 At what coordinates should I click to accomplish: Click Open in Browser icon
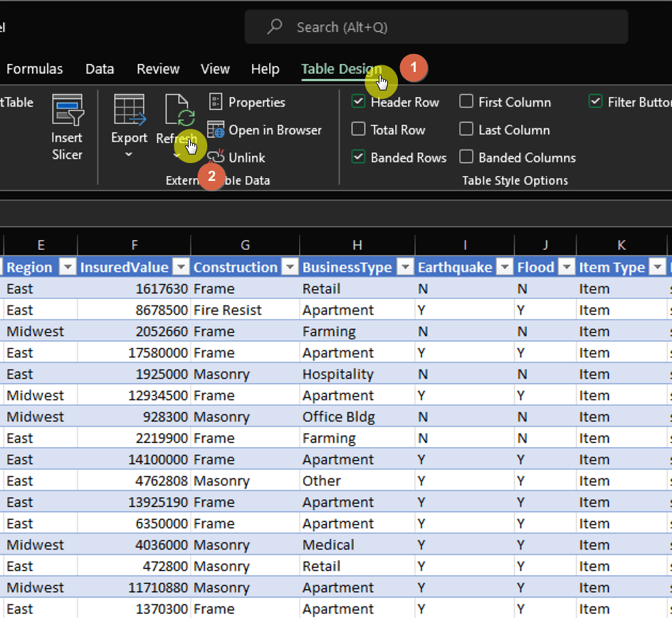[216, 130]
